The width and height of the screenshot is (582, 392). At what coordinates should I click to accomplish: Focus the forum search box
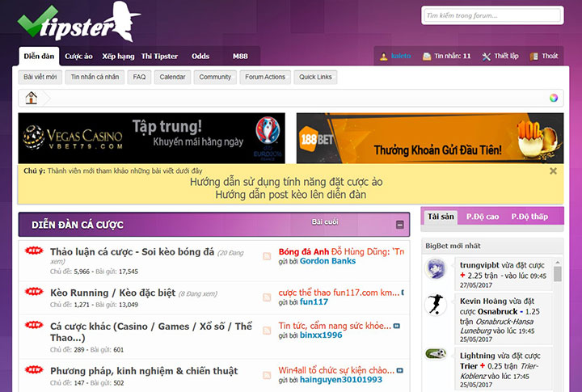(x=492, y=15)
